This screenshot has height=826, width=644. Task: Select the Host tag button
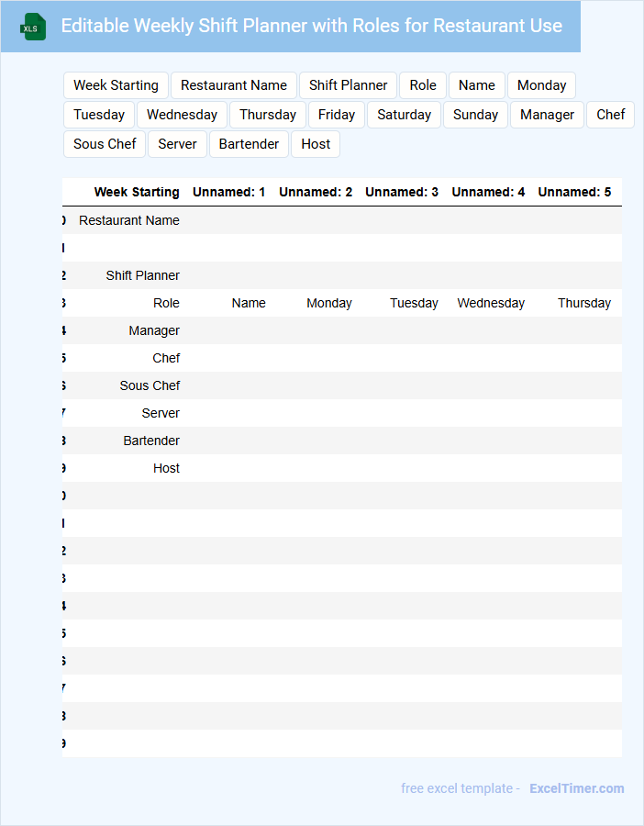tap(316, 144)
